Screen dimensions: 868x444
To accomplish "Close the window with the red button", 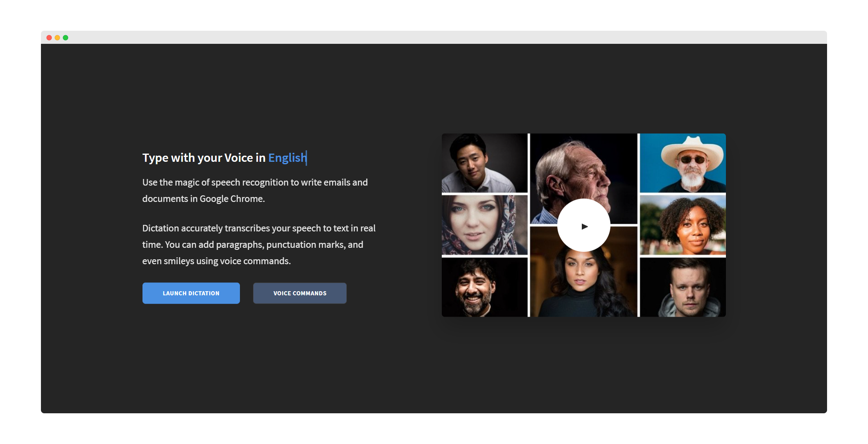I will pos(49,38).
